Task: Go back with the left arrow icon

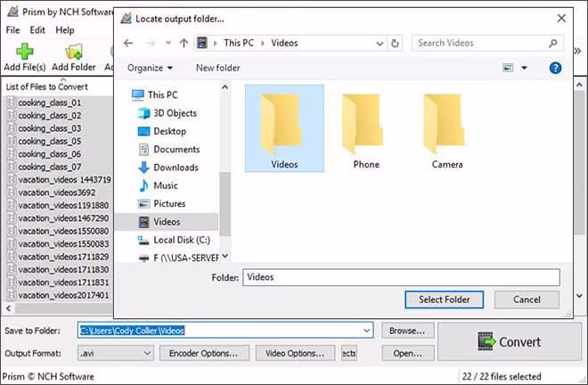Action: (128, 43)
